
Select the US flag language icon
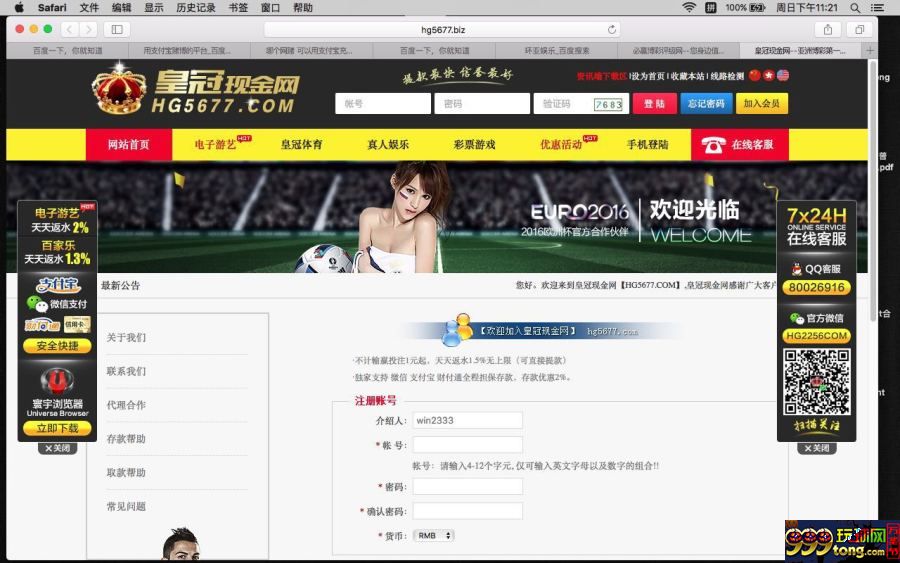point(783,75)
